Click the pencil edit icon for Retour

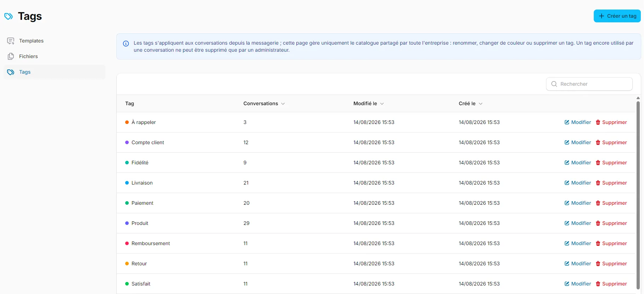pos(567,264)
